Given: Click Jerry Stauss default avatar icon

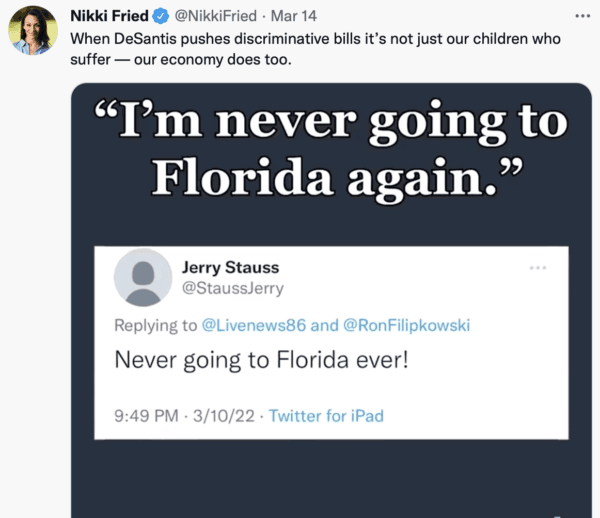Looking at the screenshot, I should 143,277.
